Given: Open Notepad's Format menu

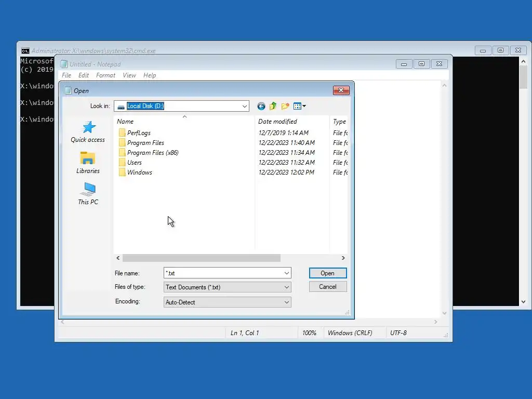Looking at the screenshot, I should point(105,75).
